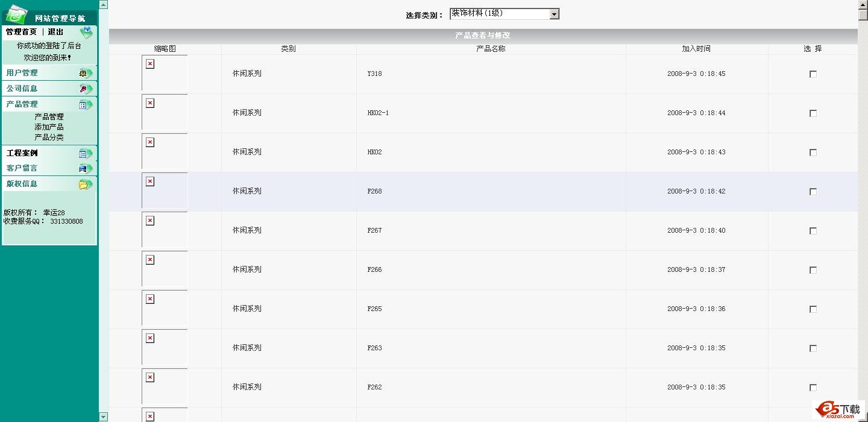Click timestamp 2008-9-3 0:18:40
The height and width of the screenshot is (422, 868).
[696, 231]
